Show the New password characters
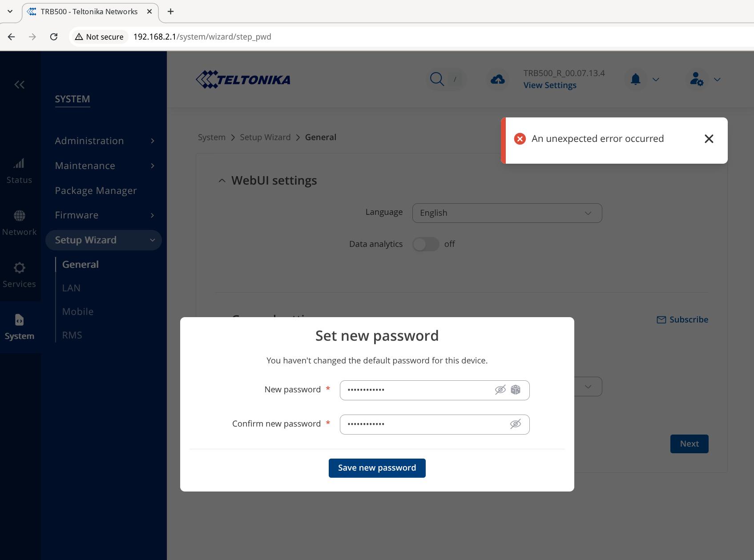 [500, 390]
